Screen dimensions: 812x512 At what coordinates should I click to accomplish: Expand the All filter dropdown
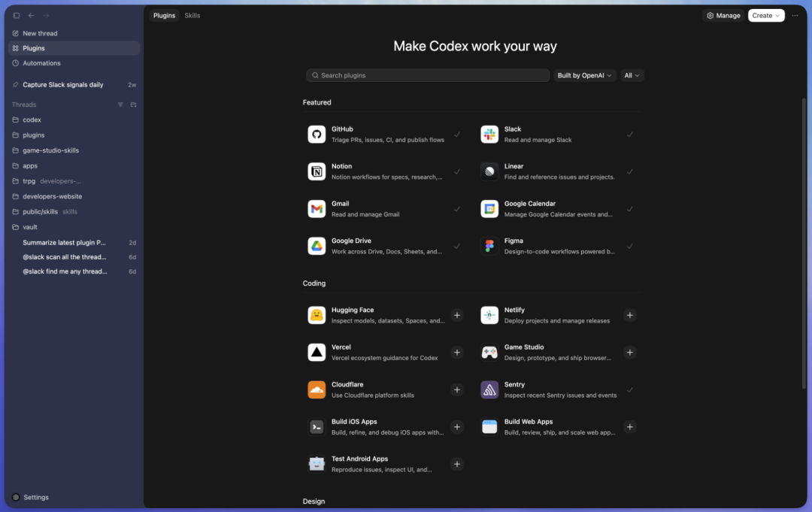click(x=632, y=76)
